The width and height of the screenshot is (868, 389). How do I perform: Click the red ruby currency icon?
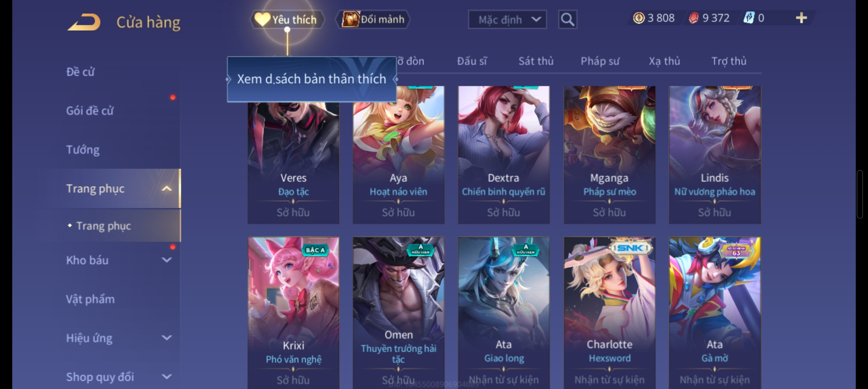pos(694,18)
